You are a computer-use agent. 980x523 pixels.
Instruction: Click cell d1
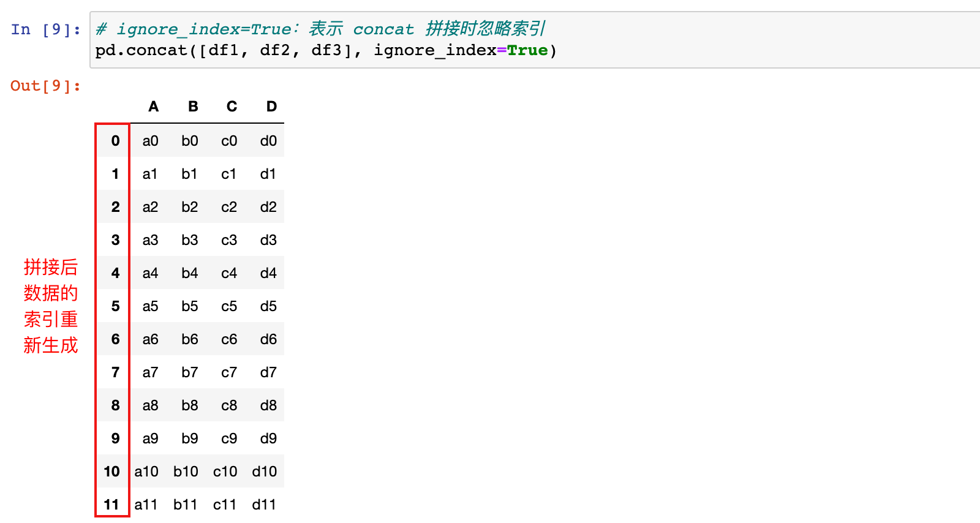click(268, 174)
